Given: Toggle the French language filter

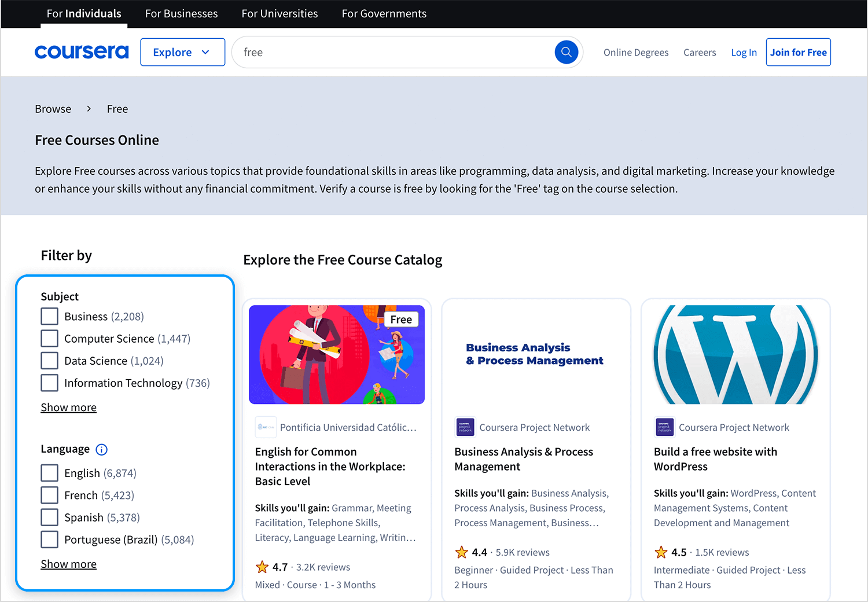Looking at the screenshot, I should [50, 495].
